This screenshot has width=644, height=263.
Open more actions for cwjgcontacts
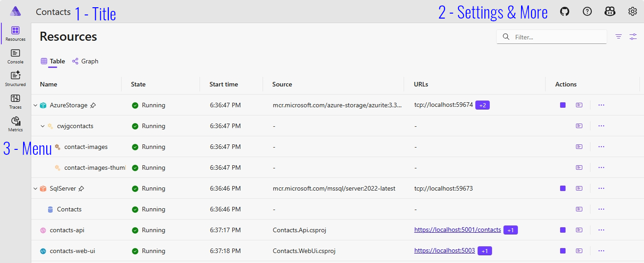point(601,126)
